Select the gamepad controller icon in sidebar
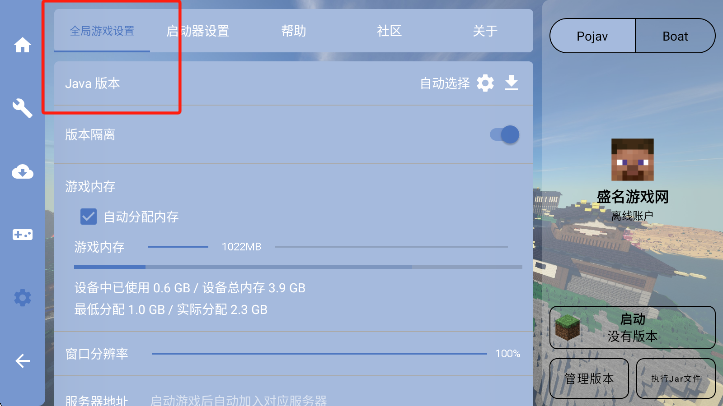This screenshot has width=723, height=406. [22, 235]
